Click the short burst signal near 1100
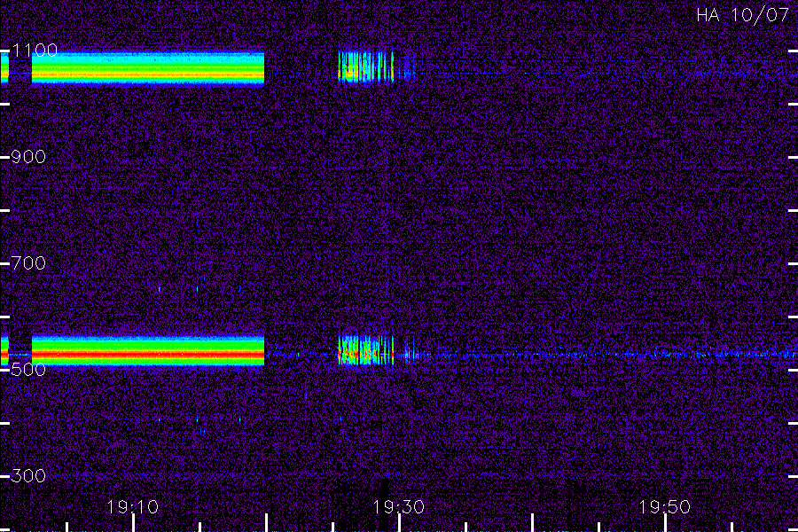798x532 pixels. (366, 66)
